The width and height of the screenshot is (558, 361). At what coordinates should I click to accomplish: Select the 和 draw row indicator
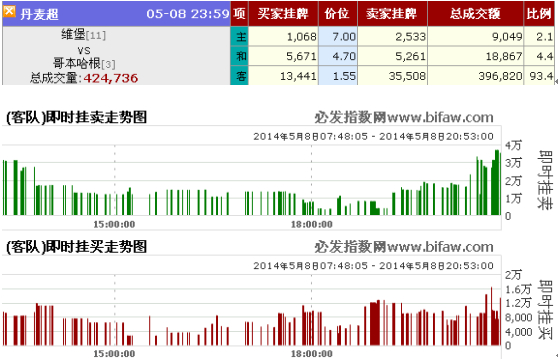tap(239, 56)
